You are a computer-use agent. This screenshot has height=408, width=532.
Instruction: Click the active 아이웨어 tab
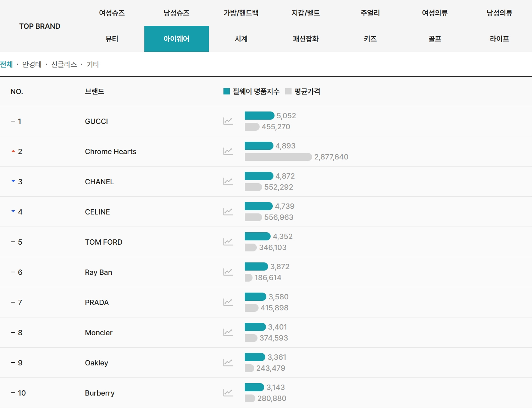pyautogui.click(x=177, y=39)
